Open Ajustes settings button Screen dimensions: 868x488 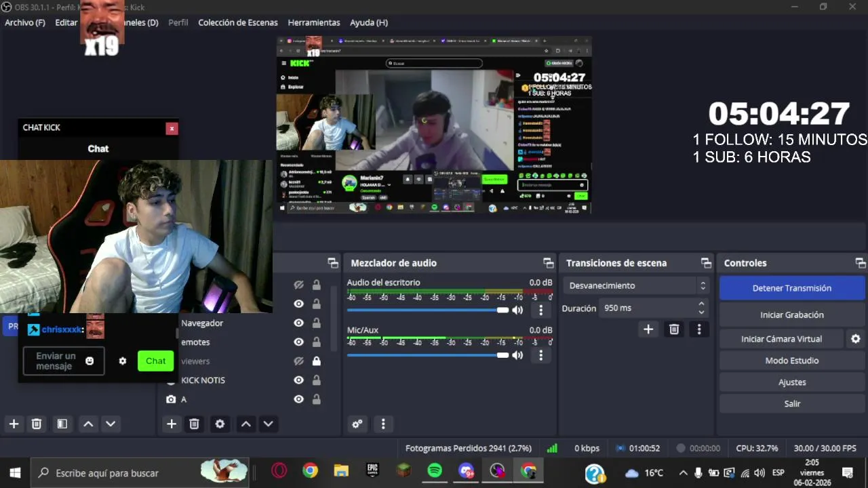coord(792,382)
